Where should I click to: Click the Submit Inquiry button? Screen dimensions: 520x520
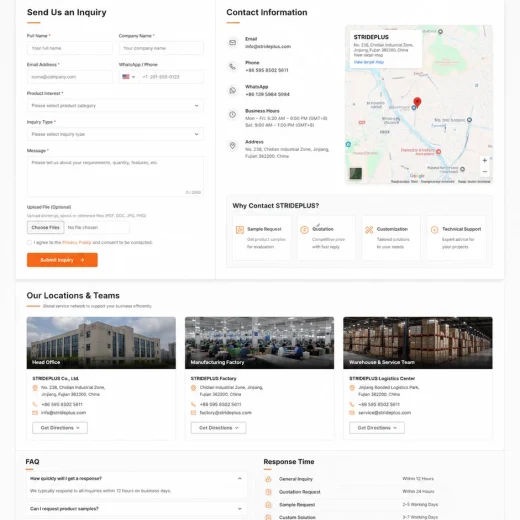pyautogui.click(x=62, y=260)
